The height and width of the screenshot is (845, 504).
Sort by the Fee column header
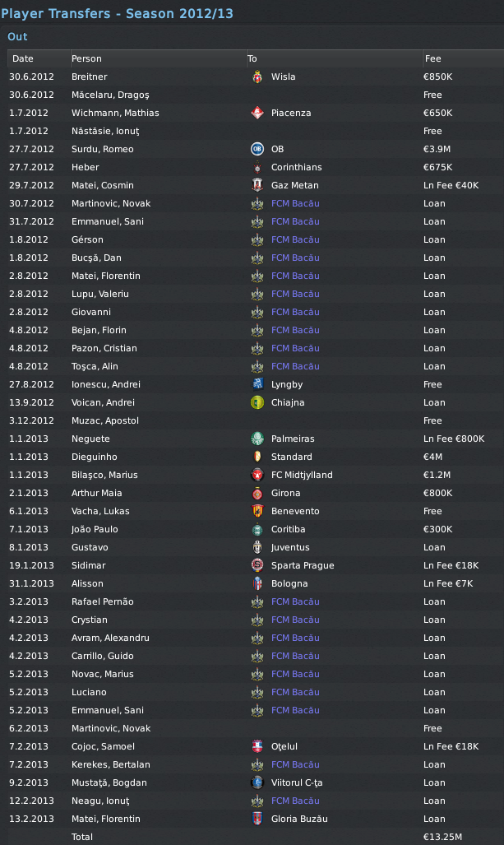[x=433, y=58]
